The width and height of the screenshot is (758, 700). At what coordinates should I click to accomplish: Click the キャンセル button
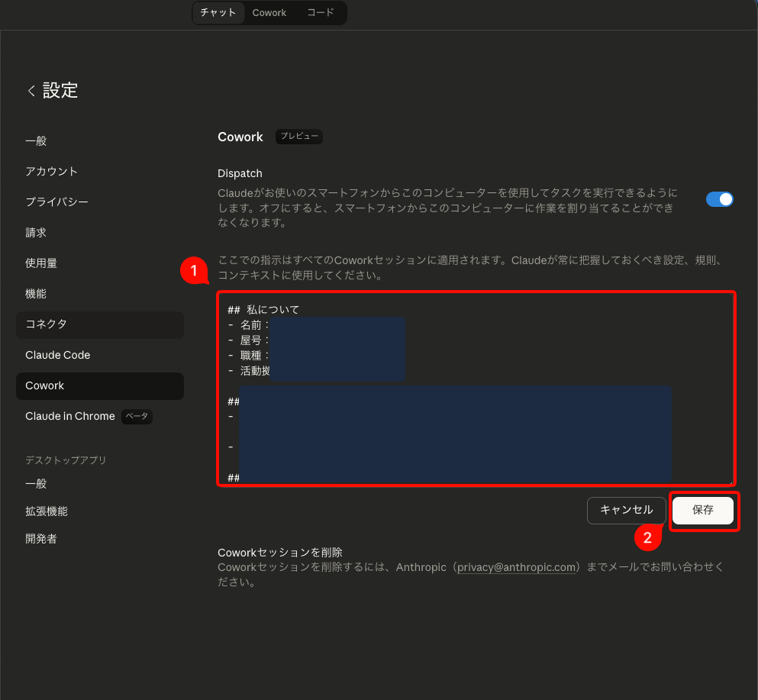626,510
